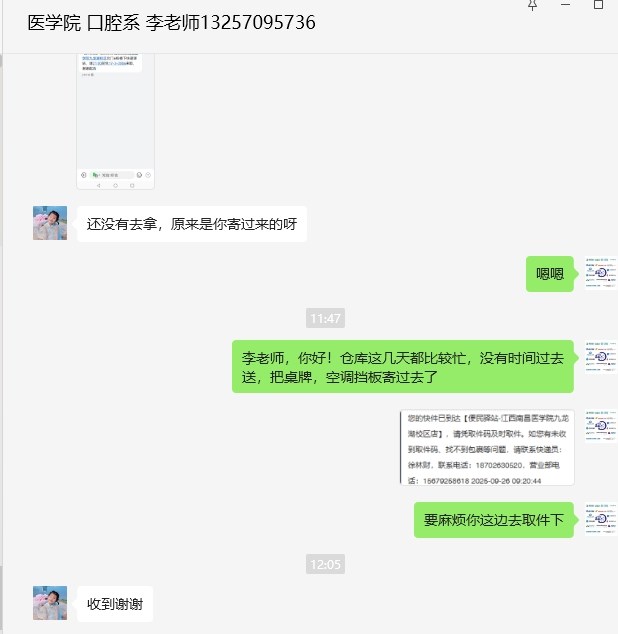618x634 pixels.
Task: Select the 收到谢谢 message bubble
Action: tap(115, 604)
